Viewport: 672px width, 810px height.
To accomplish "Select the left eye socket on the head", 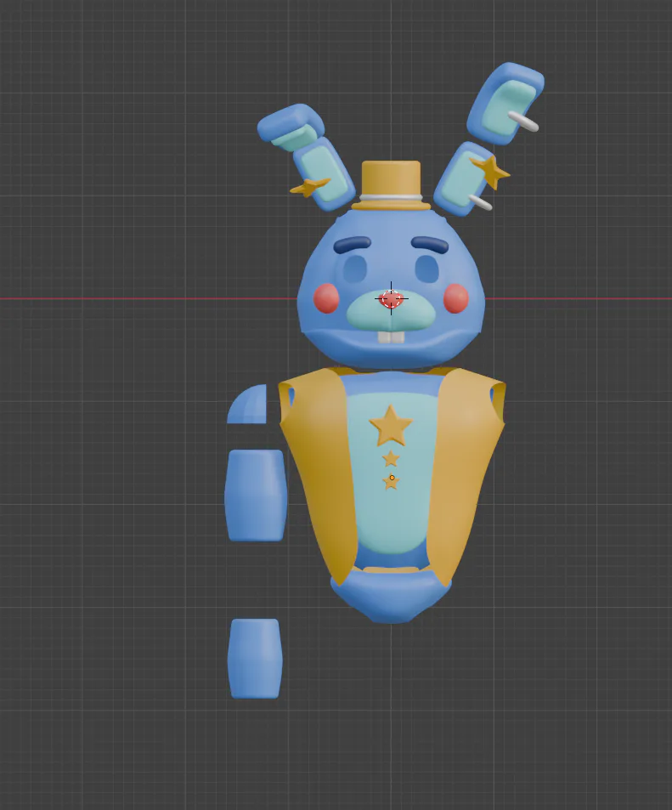I will click(354, 269).
